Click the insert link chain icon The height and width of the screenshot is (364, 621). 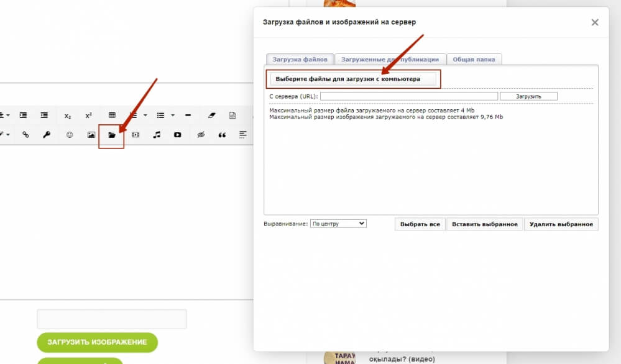(26, 135)
